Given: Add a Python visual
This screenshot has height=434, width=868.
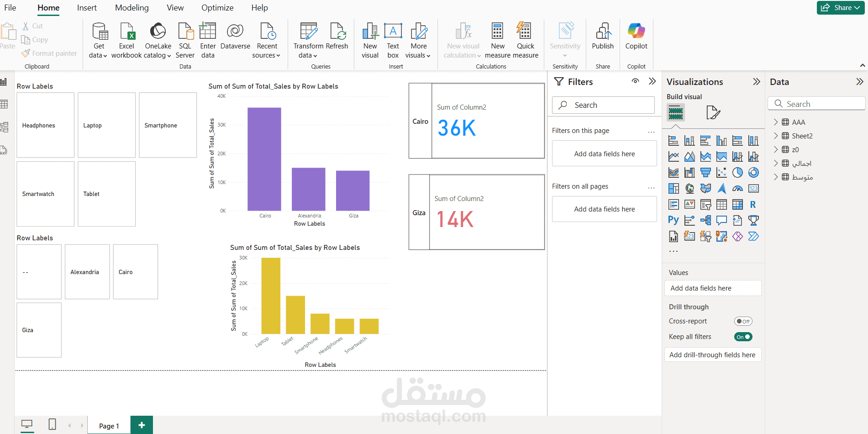Looking at the screenshot, I should [x=673, y=221].
